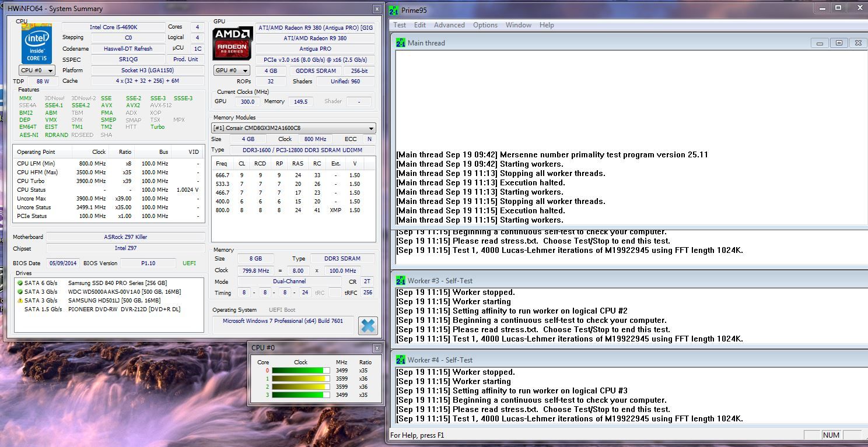Click the Socket H3 (LGA1150) platform field
Image resolution: width=868 pixels, height=447 pixels.
146,71
